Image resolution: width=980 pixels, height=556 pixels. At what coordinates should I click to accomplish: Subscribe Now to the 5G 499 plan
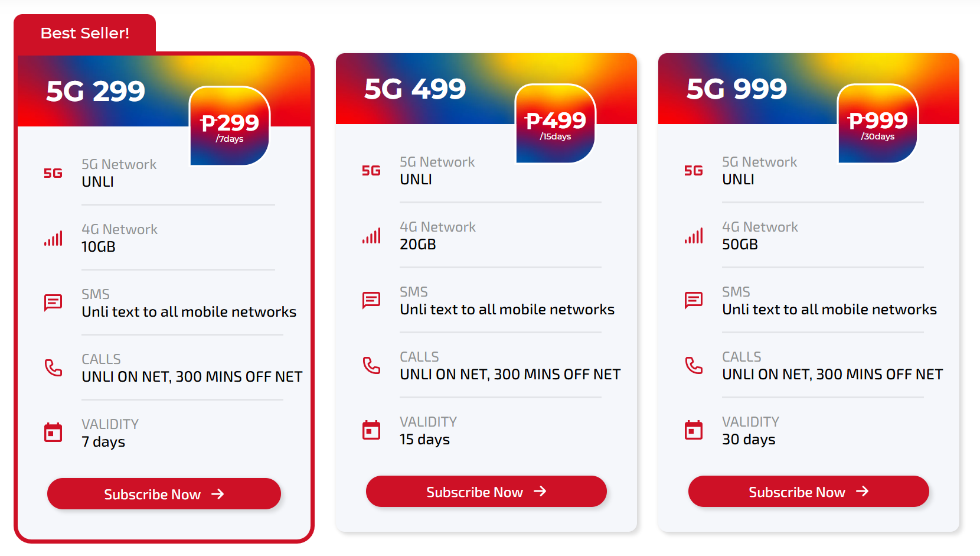pos(486,492)
